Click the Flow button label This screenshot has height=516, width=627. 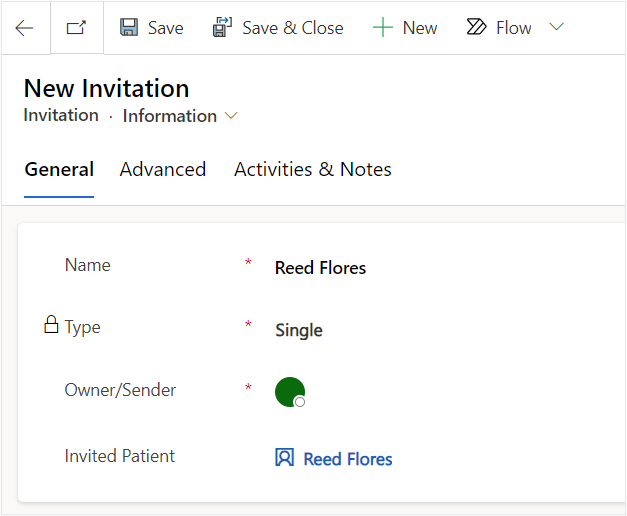(514, 28)
